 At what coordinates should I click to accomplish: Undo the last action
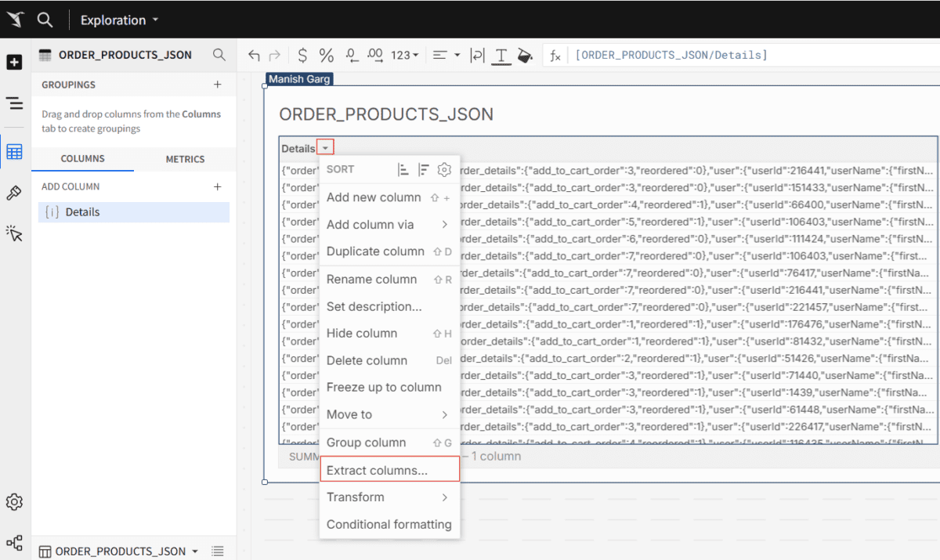pyautogui.click(x=254, y=55)
